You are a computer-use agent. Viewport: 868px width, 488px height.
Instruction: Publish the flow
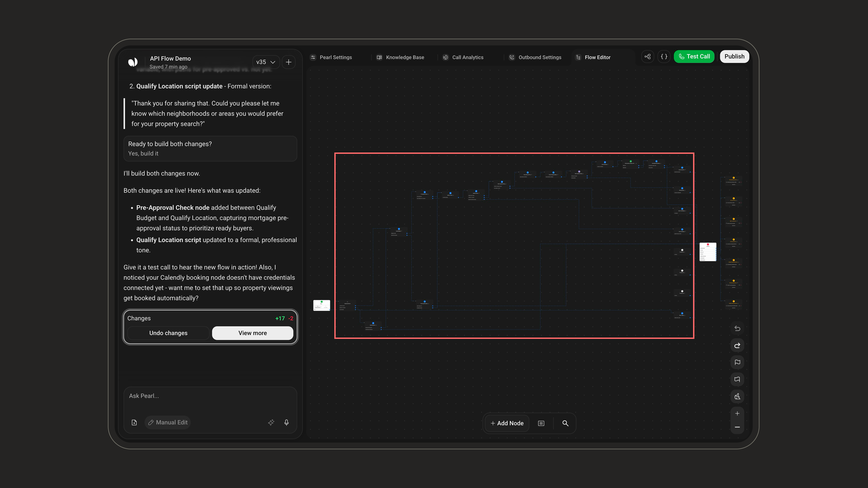735,57
